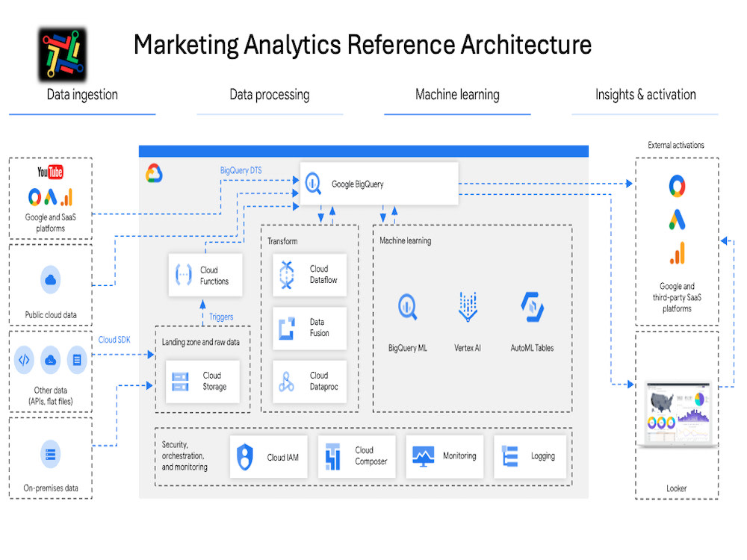Click the Data Fusion icon
The image size is (747, 560).
point(286,328)
